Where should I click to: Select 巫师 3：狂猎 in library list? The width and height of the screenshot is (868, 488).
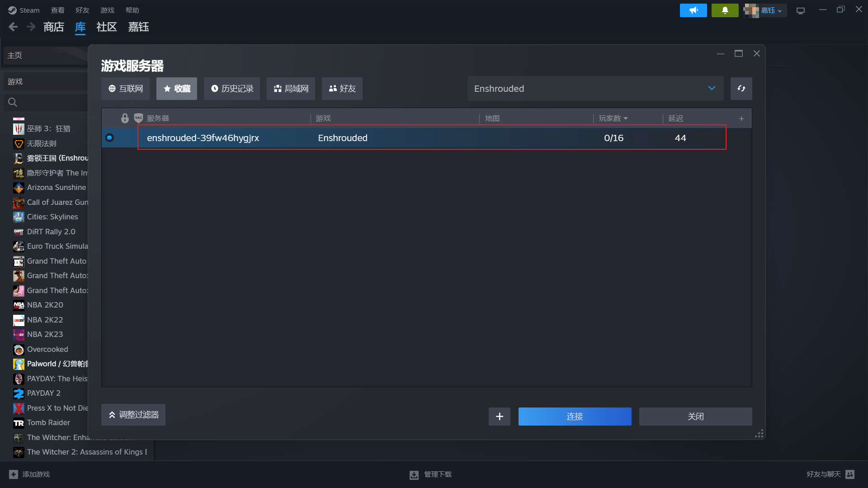(48, 129)
